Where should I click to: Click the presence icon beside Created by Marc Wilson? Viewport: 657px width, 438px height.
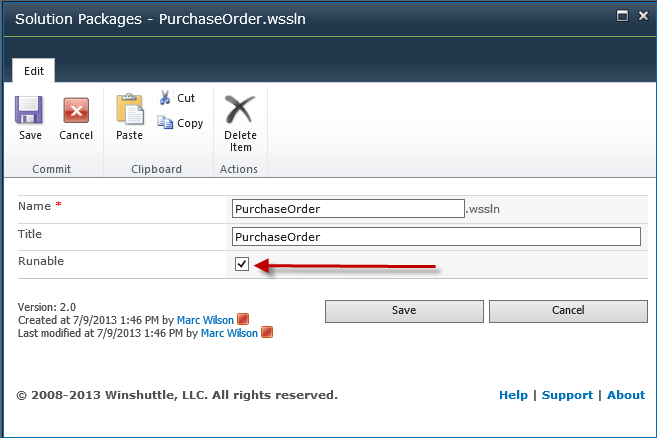243,319
